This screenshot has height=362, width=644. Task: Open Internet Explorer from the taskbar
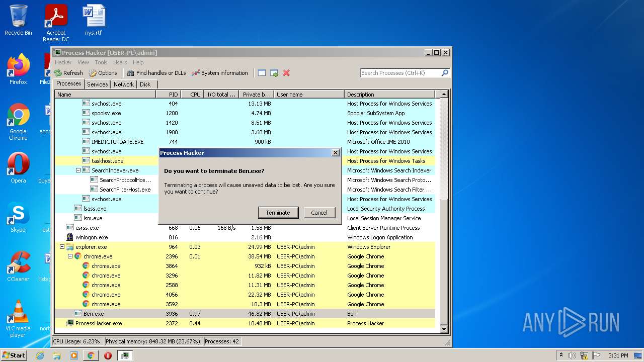pyautogui.click(x=40, y=355)
